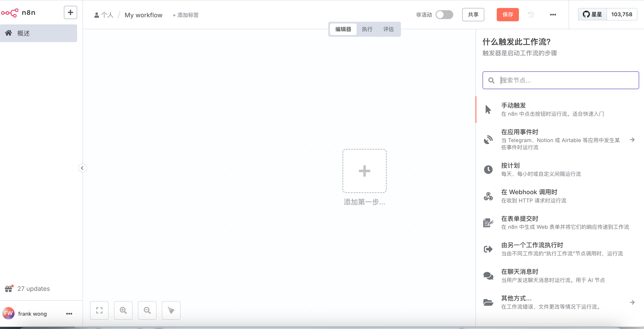The image size is (644, 329).
Task: Switch to the 编辑器 editor tab
Action: (x=343, y=29)
